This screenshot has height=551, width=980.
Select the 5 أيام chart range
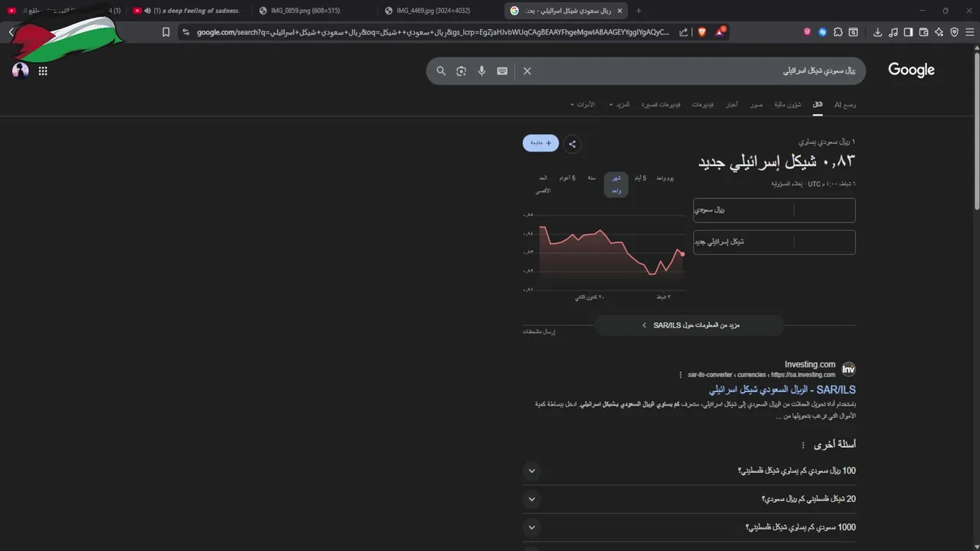pyautogui.click(x=639, y=178)
